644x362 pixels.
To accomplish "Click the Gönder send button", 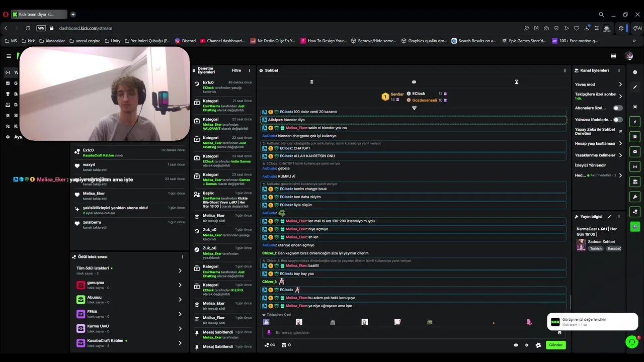I will click(555, 345).
